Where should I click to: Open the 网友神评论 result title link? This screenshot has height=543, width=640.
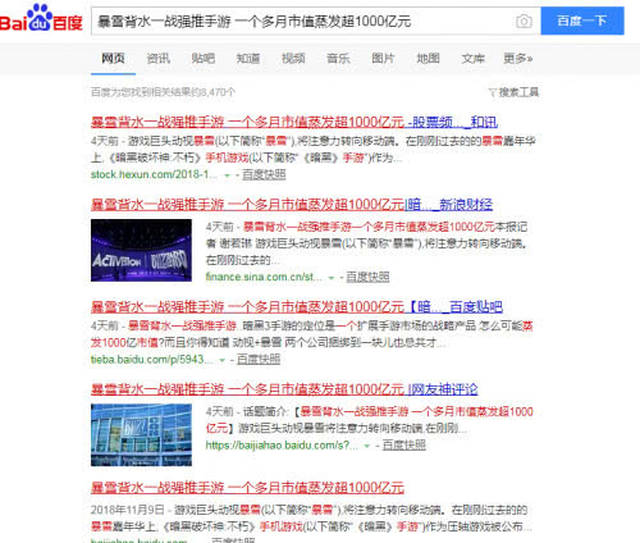pyautogui.click(x=284, y=389)
